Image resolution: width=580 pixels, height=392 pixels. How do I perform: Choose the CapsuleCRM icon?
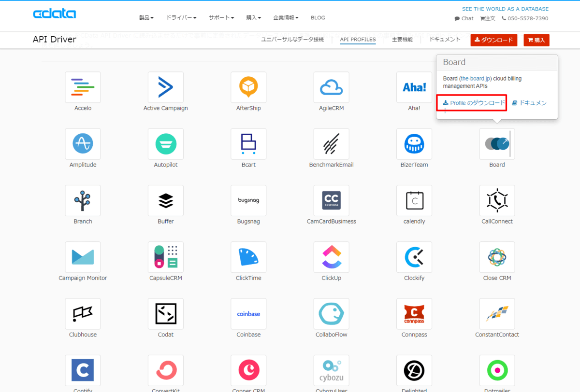[x=166, y=257]
